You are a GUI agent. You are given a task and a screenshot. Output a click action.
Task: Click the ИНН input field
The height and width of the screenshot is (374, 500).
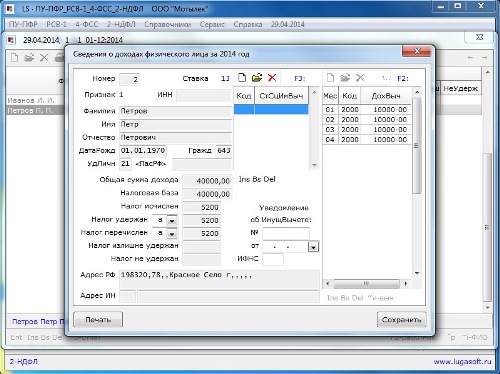(204, 95)
